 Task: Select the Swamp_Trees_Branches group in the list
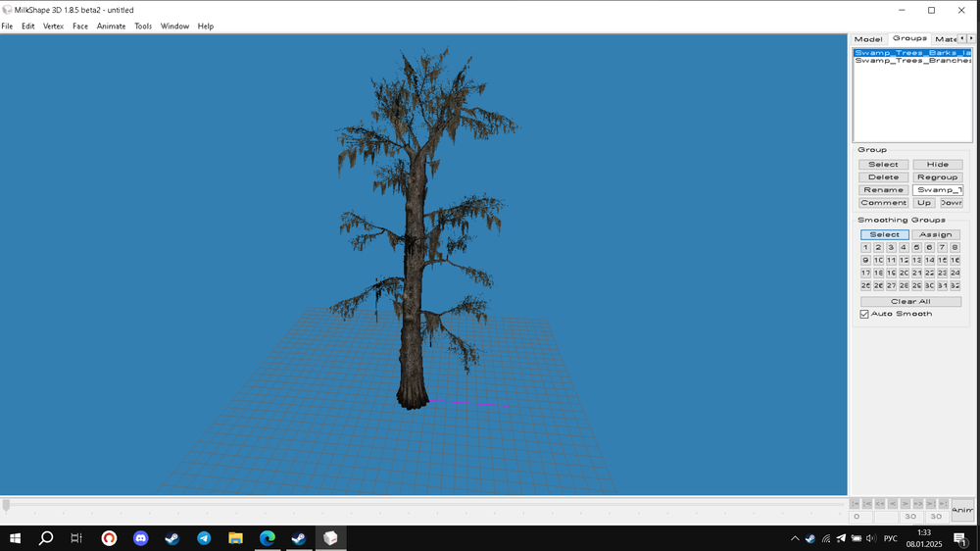(x=911, y=61)
